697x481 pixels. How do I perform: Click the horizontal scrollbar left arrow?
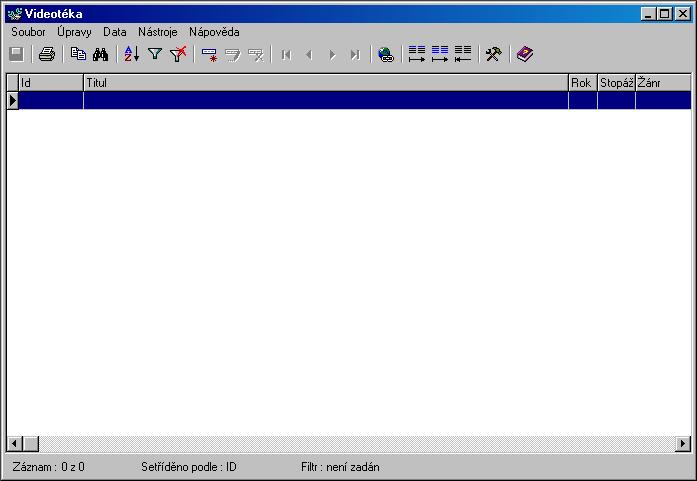(x=15, y=443)
